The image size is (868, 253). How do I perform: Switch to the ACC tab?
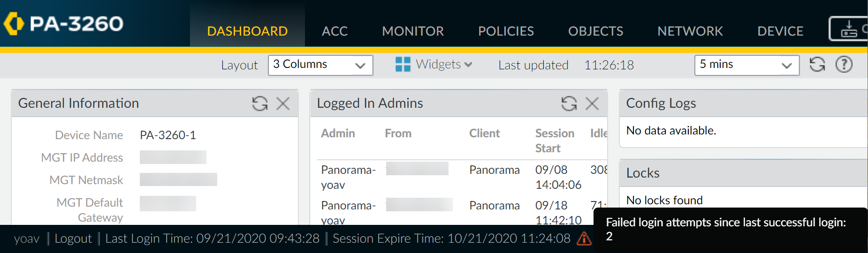[x=335, y=31]
